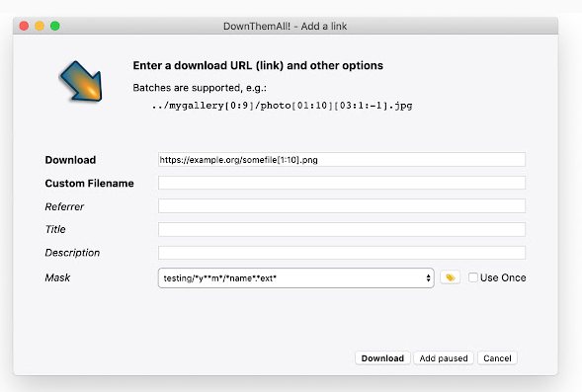Expand the Mask dropdown arrows
Screen dimensions: 582x392
click(x=428, y=278)
